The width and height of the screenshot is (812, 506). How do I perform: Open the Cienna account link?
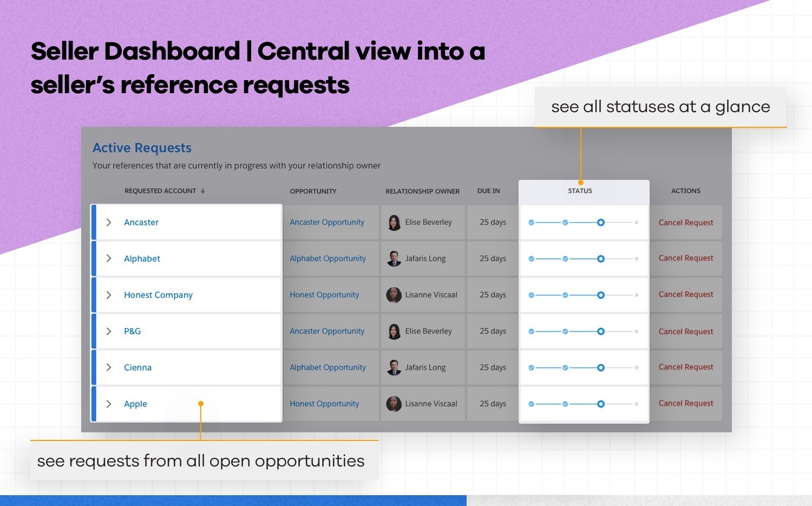tap(137, 368)
